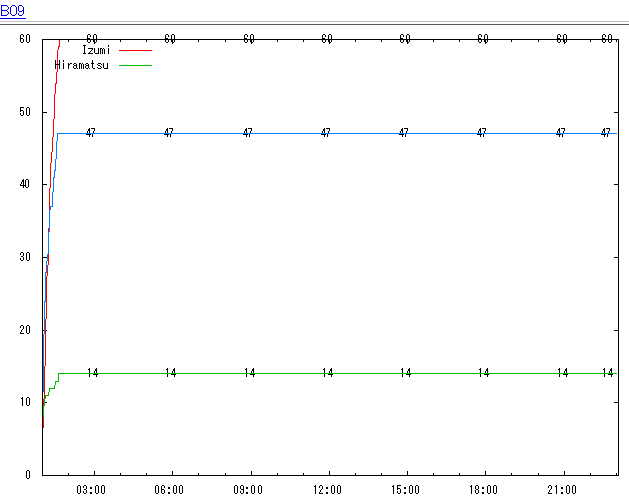Click the y-axis label 0

click(28, 475)
